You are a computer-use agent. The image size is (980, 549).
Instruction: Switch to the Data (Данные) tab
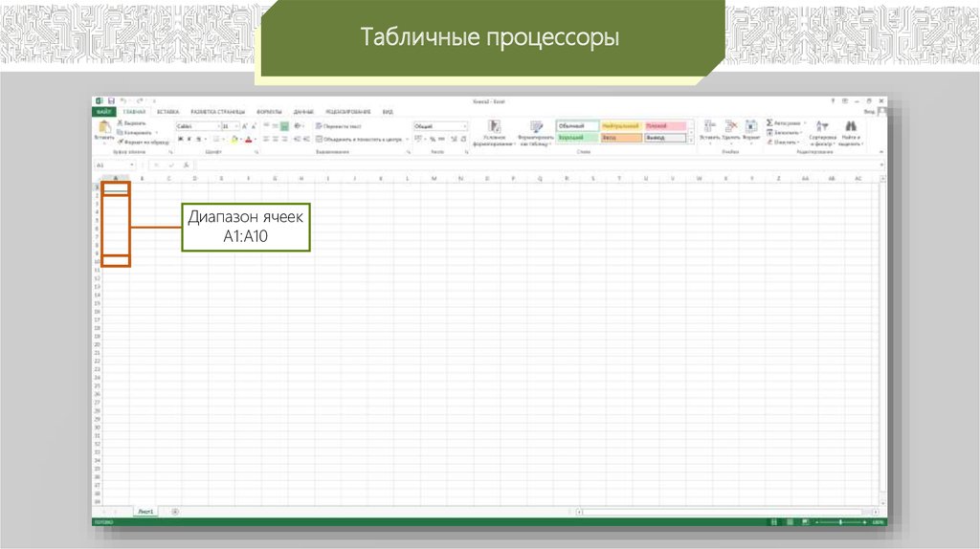(x=303, y=112)
